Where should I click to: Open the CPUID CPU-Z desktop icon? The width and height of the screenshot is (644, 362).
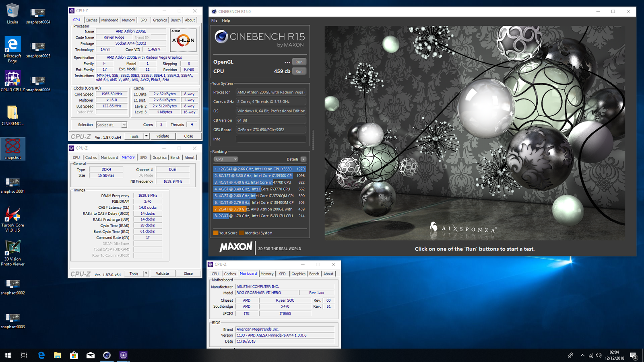pos(12,79)
